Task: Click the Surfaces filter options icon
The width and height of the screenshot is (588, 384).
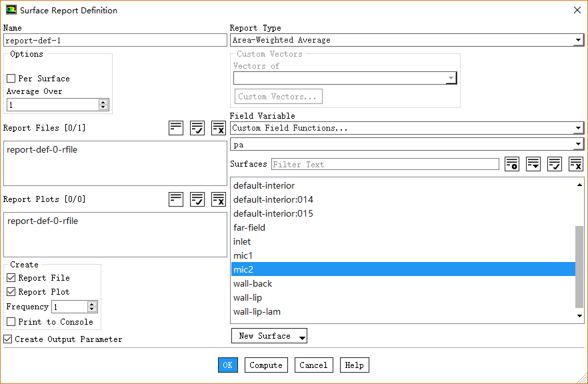Action: (512, 164)
